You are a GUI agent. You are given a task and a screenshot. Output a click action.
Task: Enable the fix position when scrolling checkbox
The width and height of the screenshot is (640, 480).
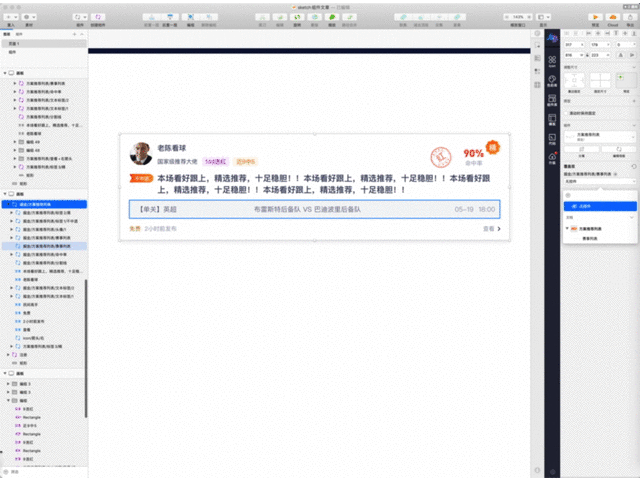point(567,113)
